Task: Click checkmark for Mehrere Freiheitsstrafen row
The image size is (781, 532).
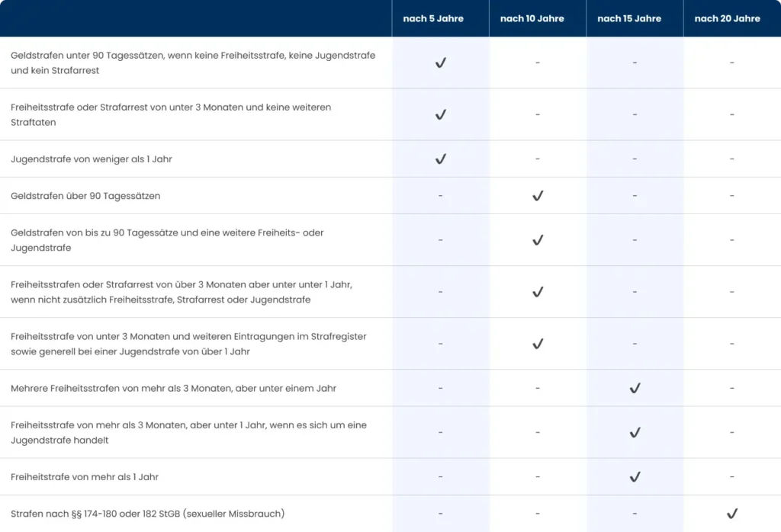Action: pyautogui.click(x=635, y=388)
